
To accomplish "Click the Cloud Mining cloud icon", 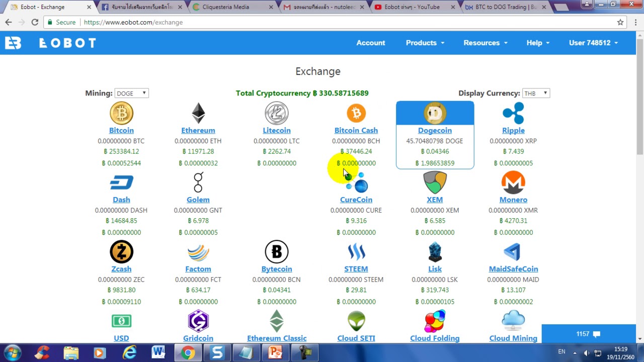I will tap(513, 321).
